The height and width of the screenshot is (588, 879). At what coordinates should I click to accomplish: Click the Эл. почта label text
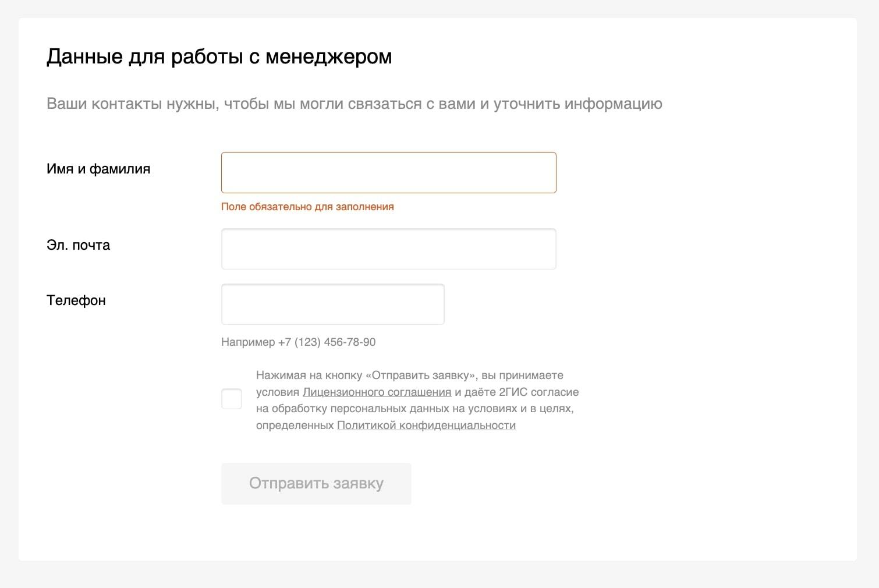(x=78, y=245)
